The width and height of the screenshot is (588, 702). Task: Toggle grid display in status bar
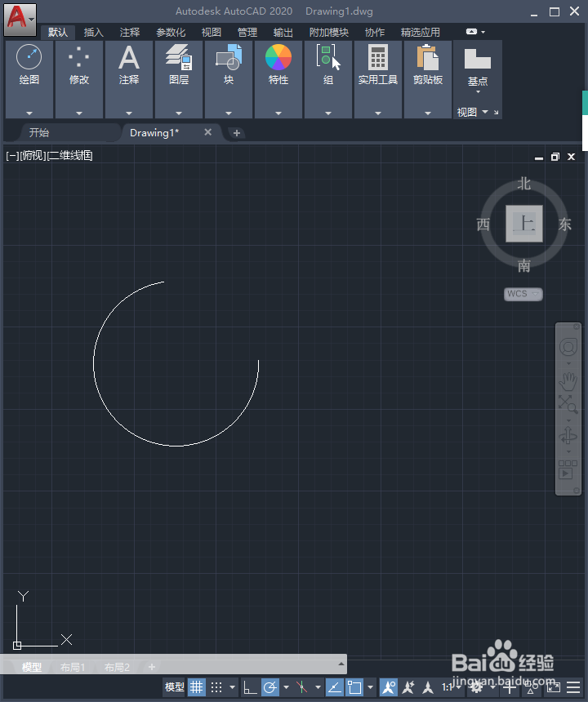point(197,686)
